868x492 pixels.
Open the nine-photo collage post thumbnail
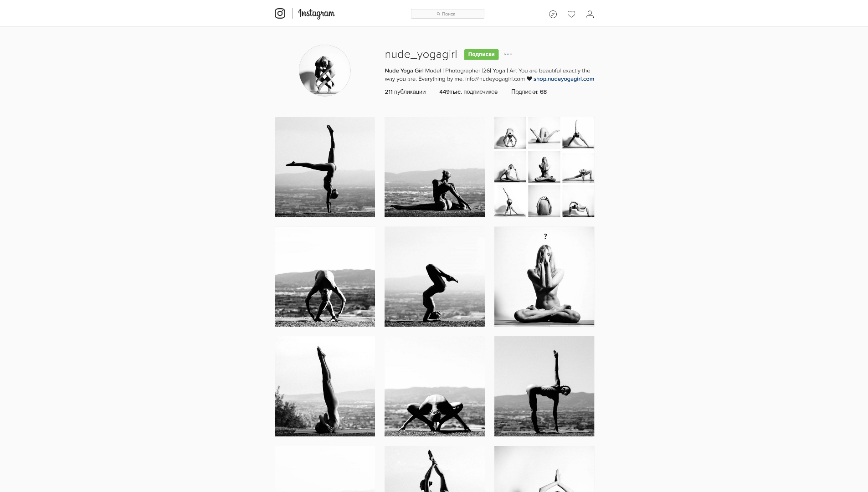[x=544, y=167]
